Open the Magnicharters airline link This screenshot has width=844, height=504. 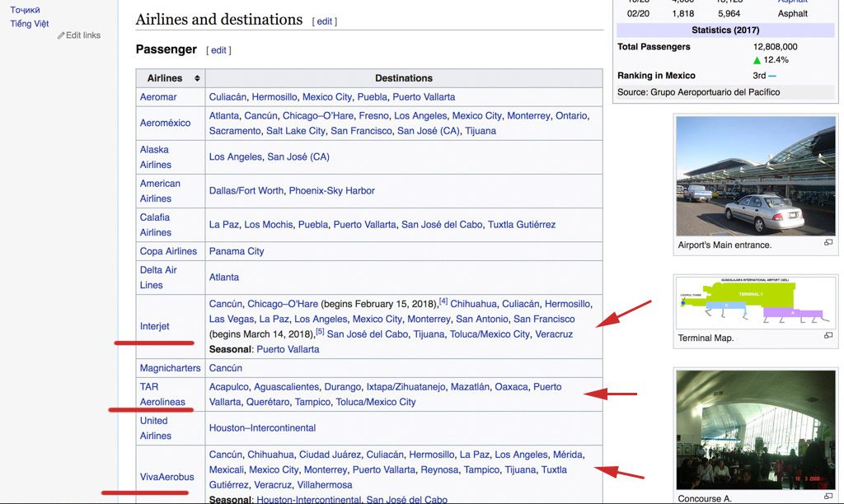[170, 368]
